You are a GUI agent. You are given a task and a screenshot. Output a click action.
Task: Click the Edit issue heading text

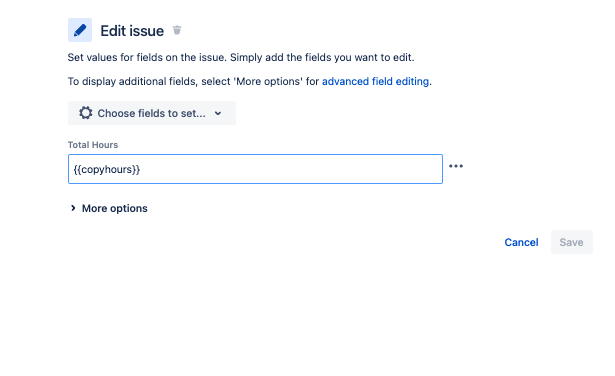[132, 31]
